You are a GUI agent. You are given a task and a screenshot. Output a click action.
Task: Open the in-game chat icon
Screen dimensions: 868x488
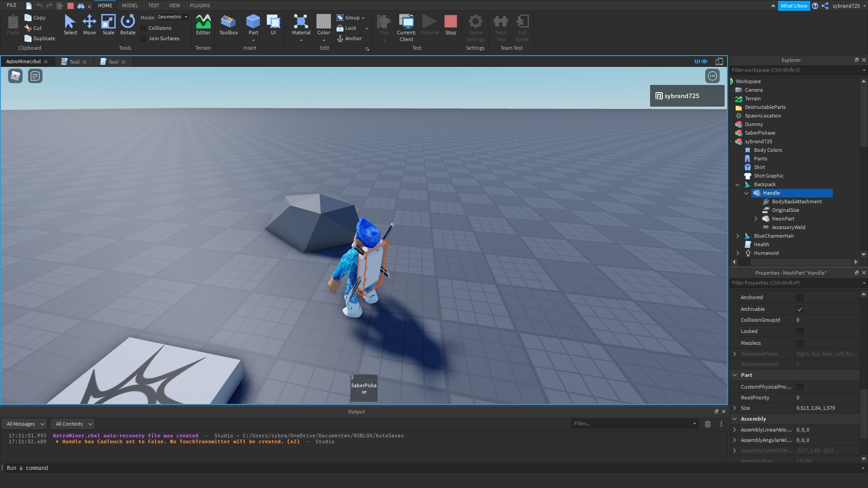[x=35, y=76]
